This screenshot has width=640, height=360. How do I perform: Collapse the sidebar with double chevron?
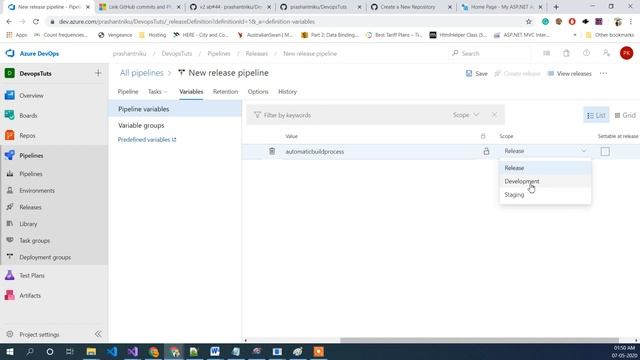click(x=98, y=334)
